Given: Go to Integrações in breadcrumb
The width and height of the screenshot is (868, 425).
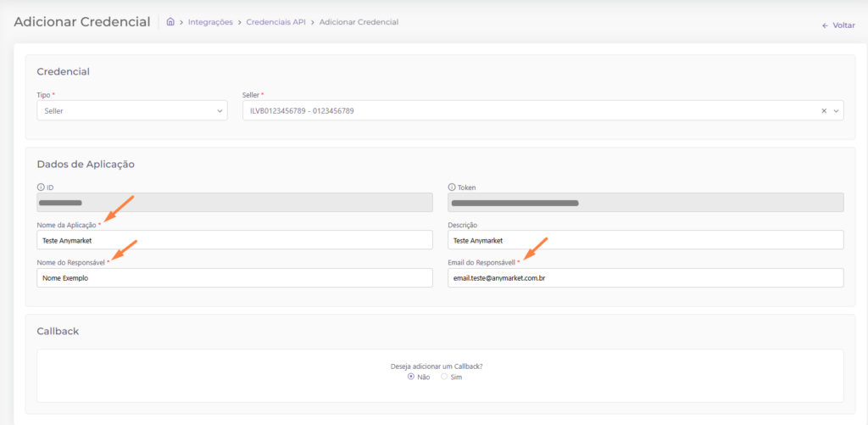Looking at the screenshot, I should click(x=210, y=22).
